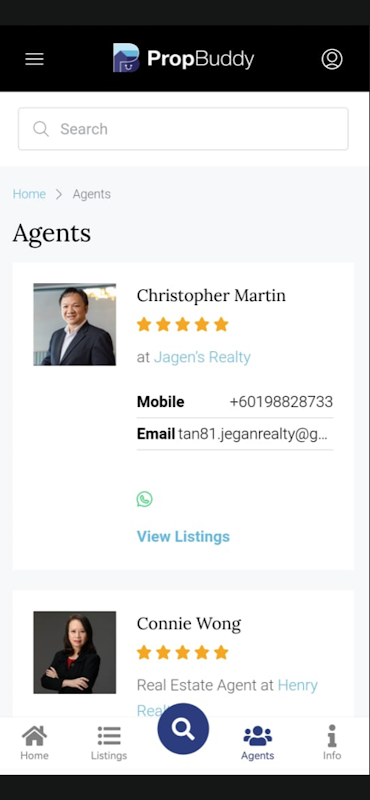Open Christopher Martin's profile photo
370x800 pixels.
pyautogui.click(x=75, y=324)
